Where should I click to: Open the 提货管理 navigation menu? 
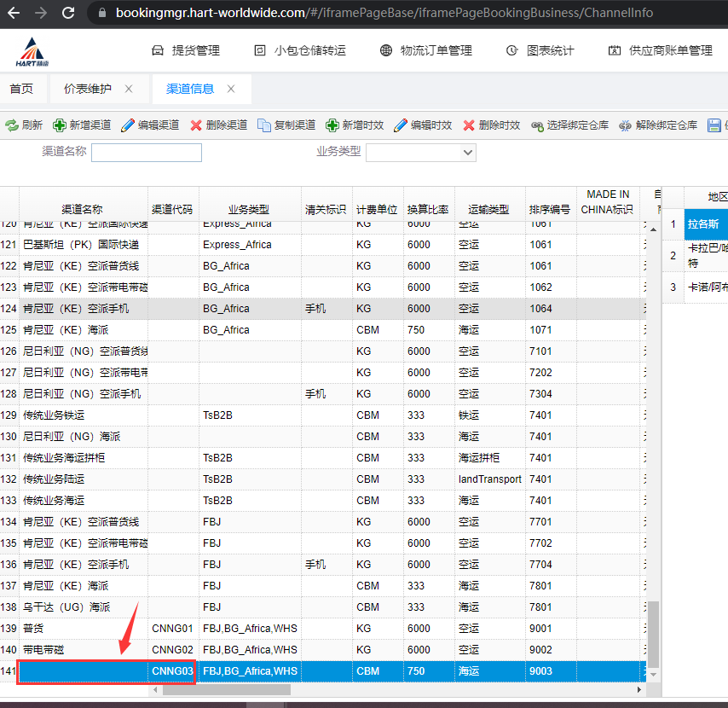[186, 50]
